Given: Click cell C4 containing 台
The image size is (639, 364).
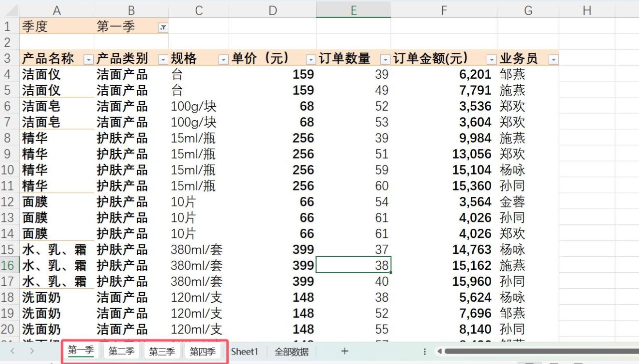Looking at the screenshot, I should coord(199,74).
